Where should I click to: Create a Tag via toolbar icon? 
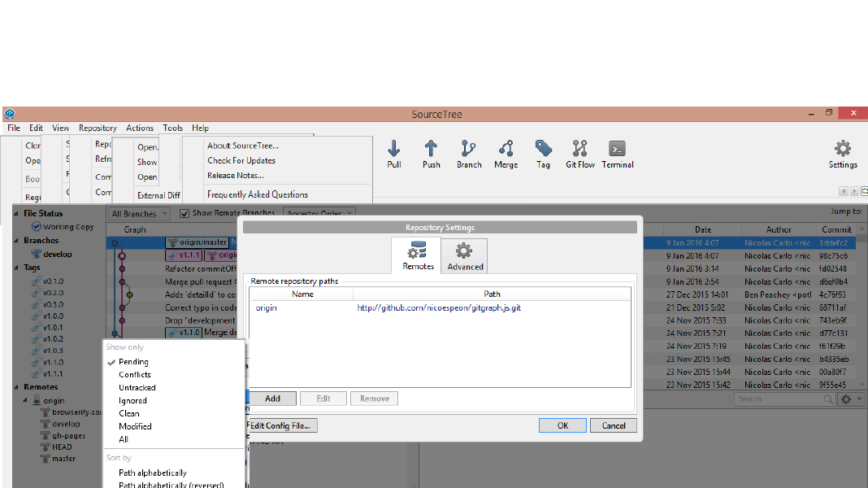point(543,153)
